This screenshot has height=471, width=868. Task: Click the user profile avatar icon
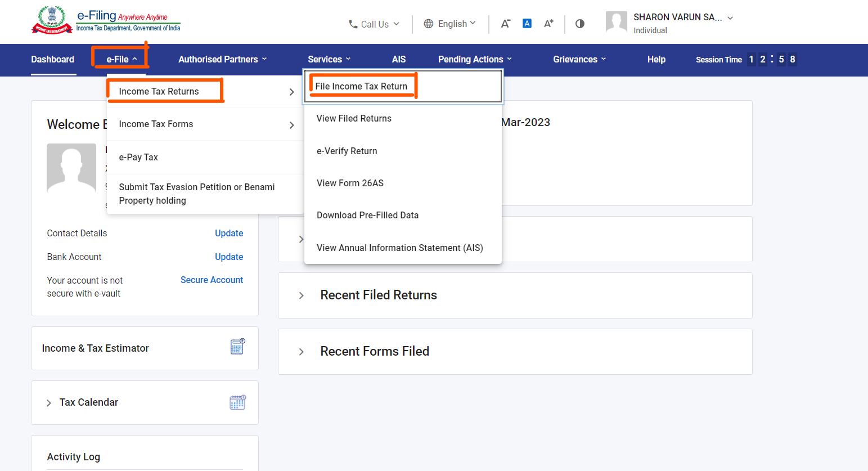616,23
